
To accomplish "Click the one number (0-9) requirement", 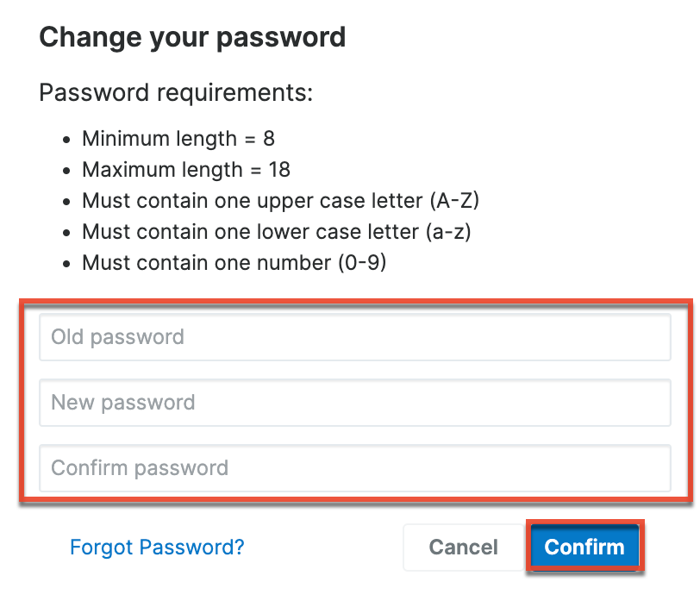I will (x=234, y=262).
